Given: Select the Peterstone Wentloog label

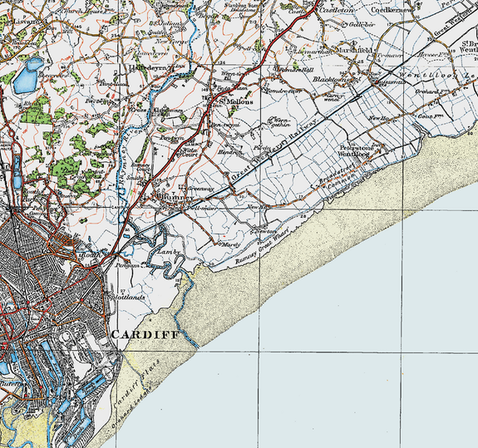Looking at the screenshot, I should [356, 151].
